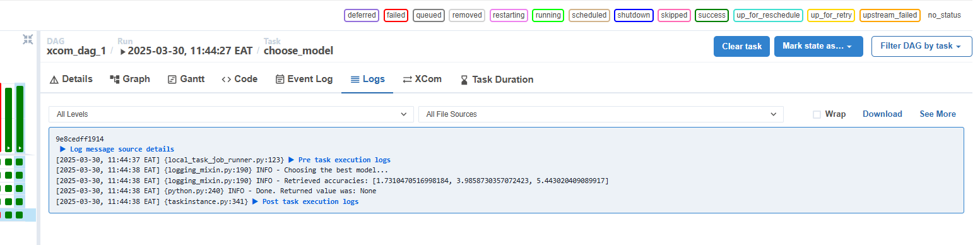Collapse the grid panel with the compress arrows icon
The image size is (980, 245).
tap(28, 39)
